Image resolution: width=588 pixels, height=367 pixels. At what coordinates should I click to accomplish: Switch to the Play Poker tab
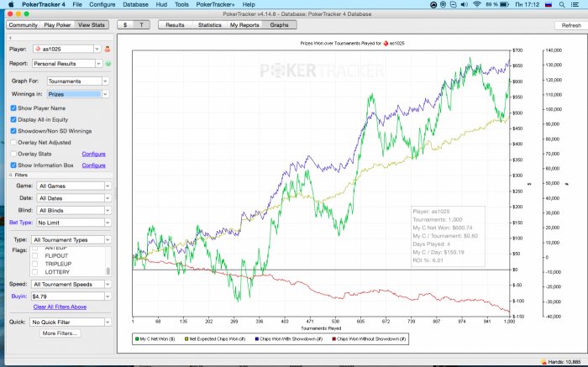point(57,24)
